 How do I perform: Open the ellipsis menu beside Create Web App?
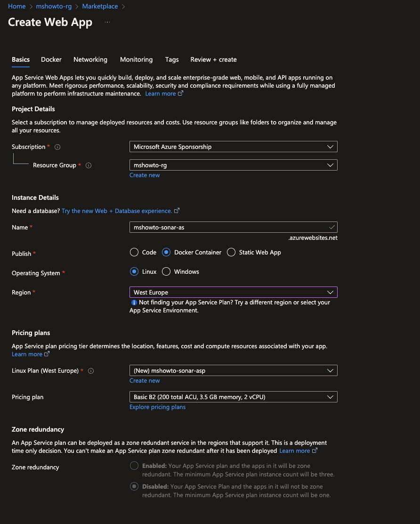coord(107,22)
